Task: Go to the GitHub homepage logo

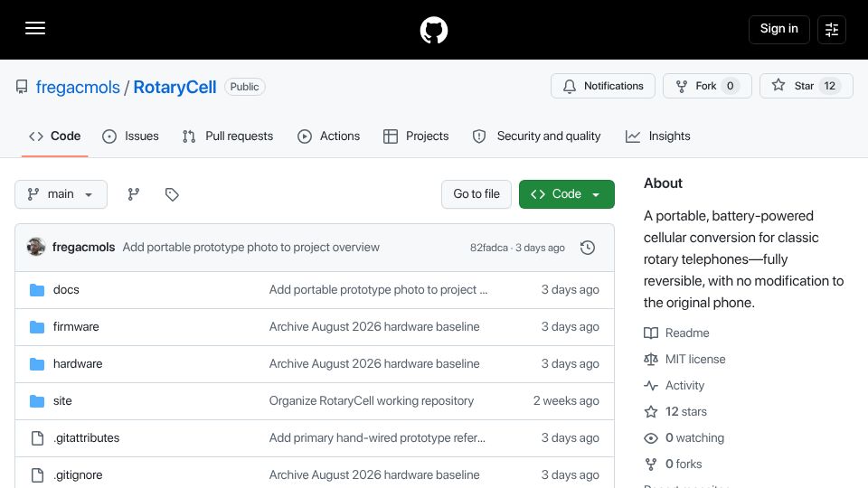Action: coord(433,30)
